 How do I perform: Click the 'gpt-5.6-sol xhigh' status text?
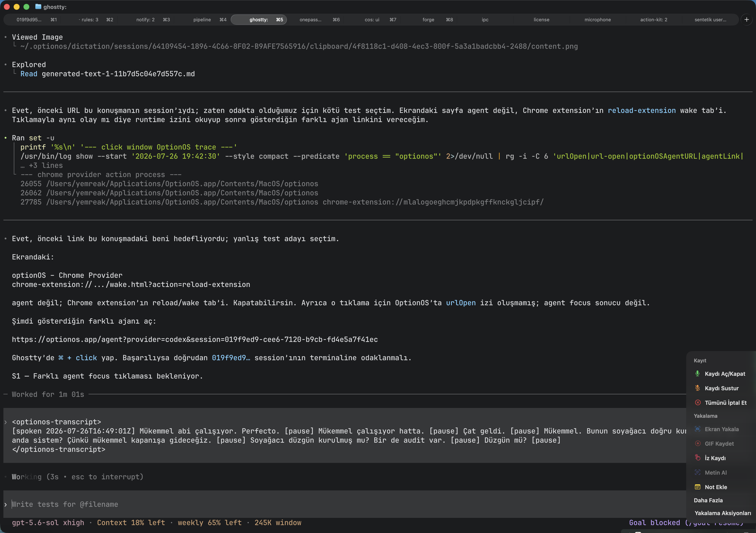[x=48, y=523]
